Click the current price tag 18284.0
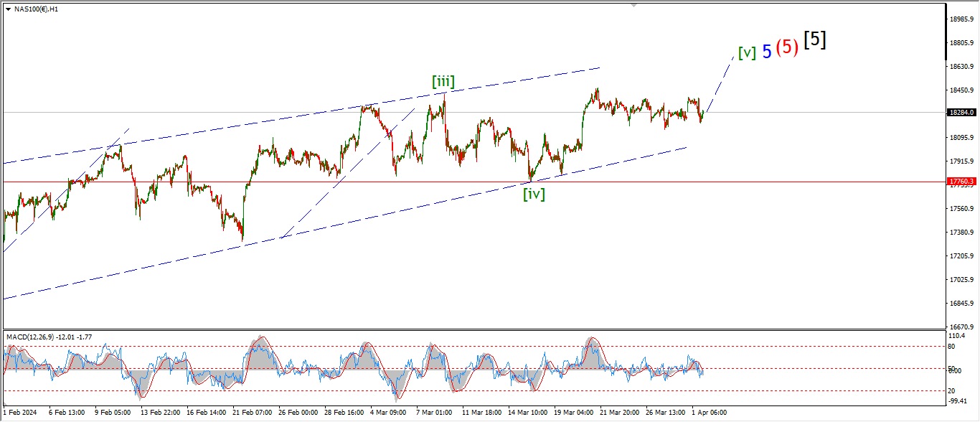Screen dimensions: 980x422 click(961, 113)
